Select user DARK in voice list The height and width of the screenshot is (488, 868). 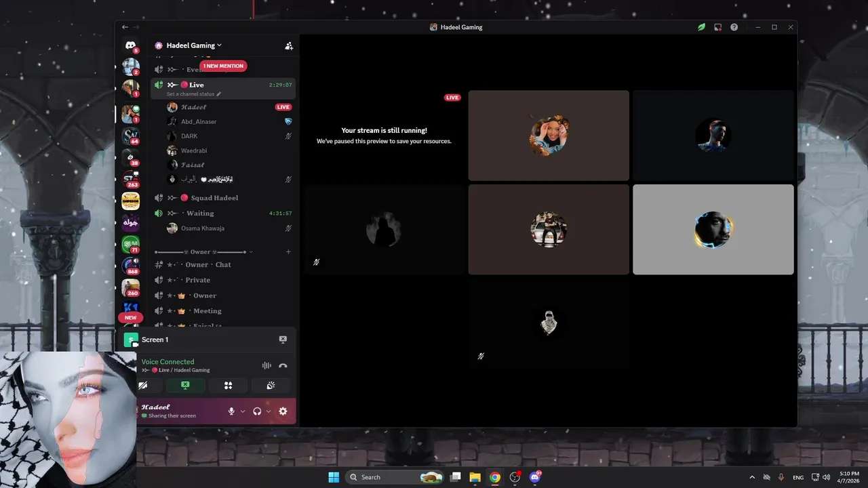[x=229, y=136]
